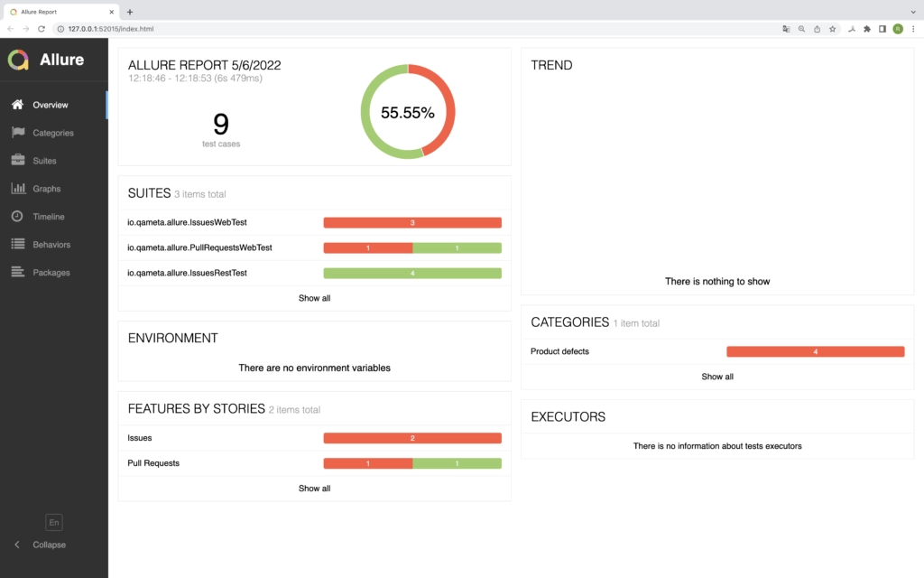The width and height of the screenshot is (924, 578).
Task: Bookmark the page with the star icon
Action: (832, 29)
